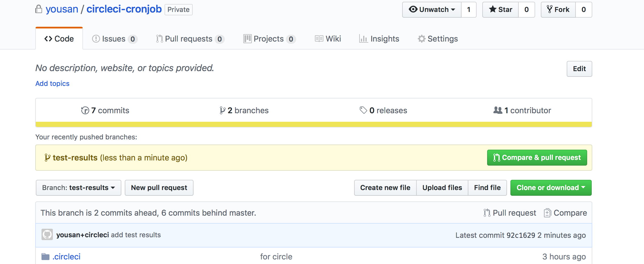The height and width of the screenshot is (264, 644).
Task: Open the Unwatch notifications dropdown
Action: point(432,10)
